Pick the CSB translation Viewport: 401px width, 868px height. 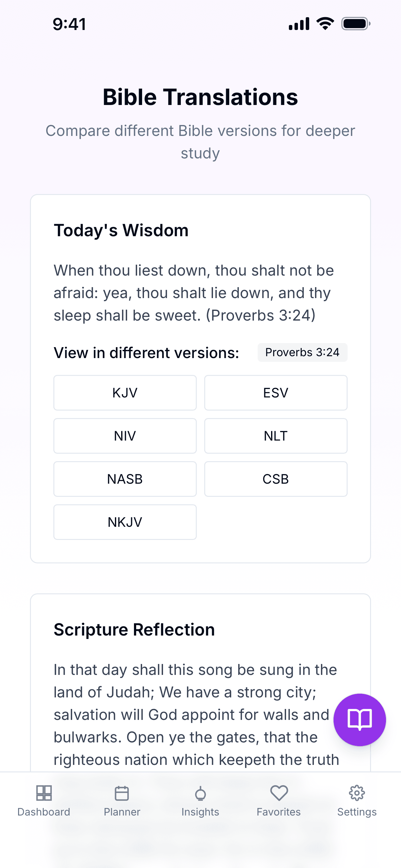pyautogui.click(x=276, y=479)
